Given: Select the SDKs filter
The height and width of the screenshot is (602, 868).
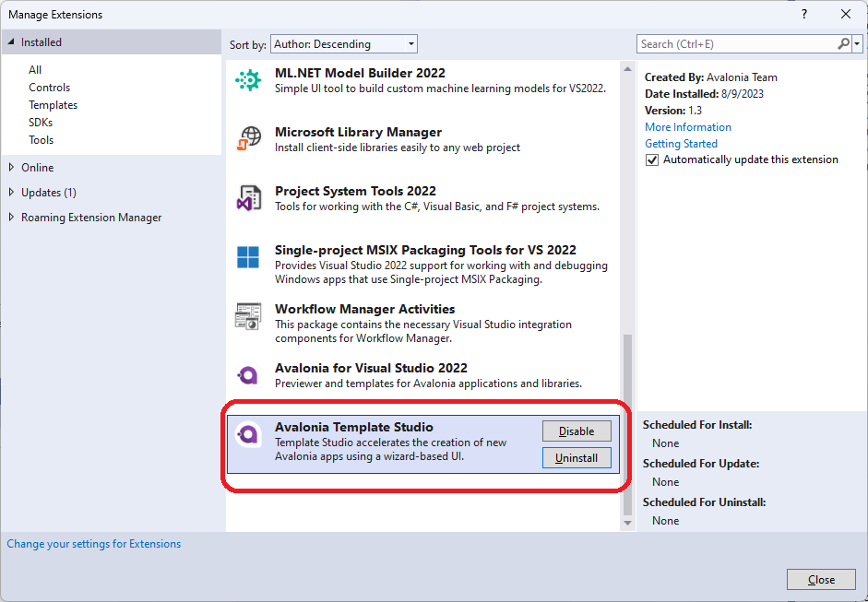Looking at the screenshot, I should click(41, 123).
